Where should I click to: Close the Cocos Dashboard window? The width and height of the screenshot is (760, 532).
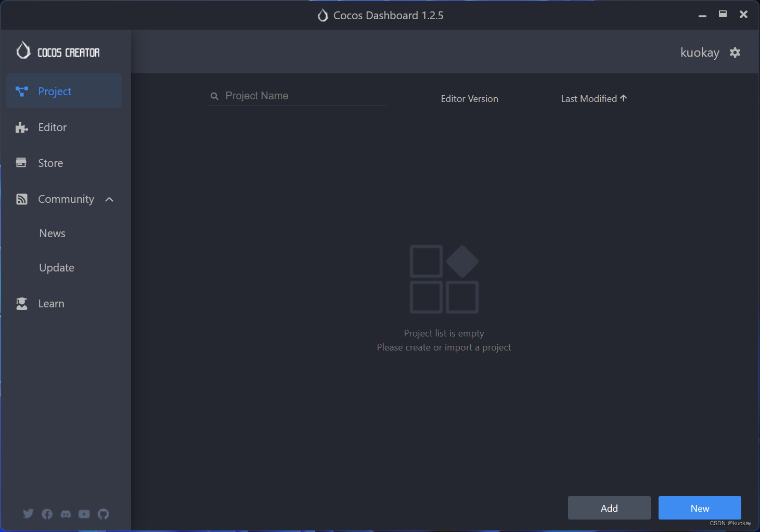pyautogui.click(x=743, y=15)
